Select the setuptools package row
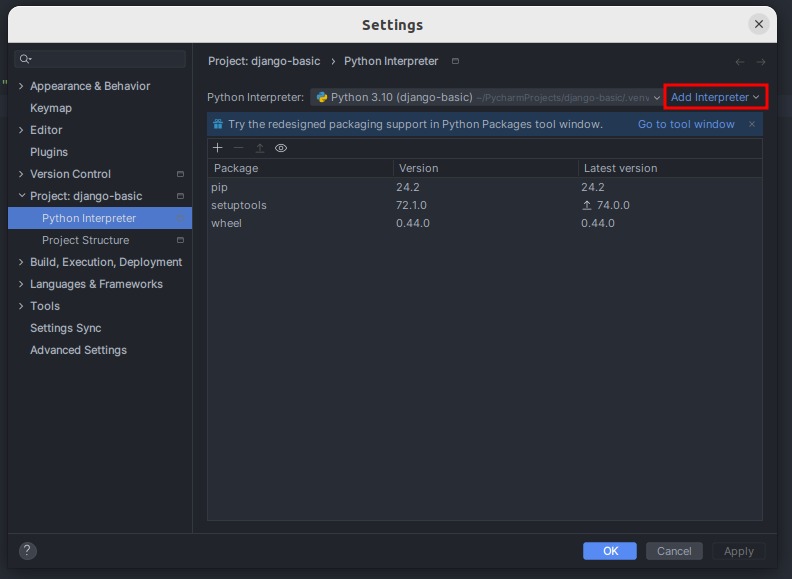This screenshot has height=579, width=792. [x=485, y=205]
